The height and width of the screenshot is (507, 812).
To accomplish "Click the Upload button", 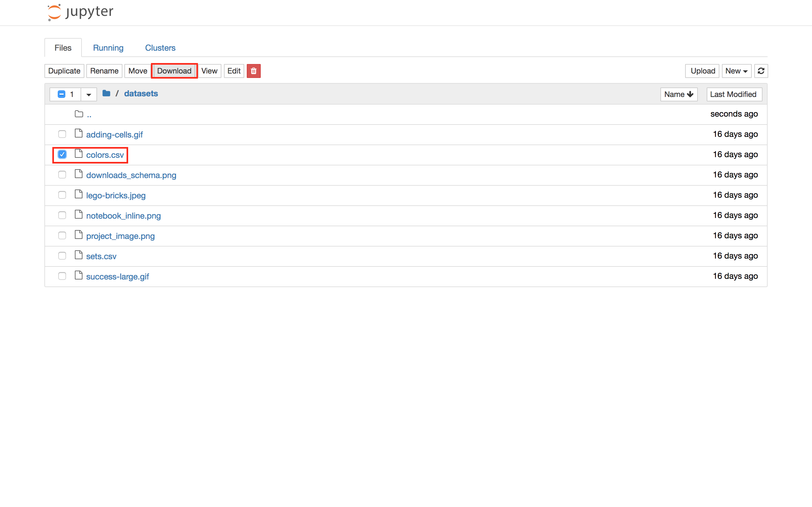I will pyautogui.click(x=702, y=71).
